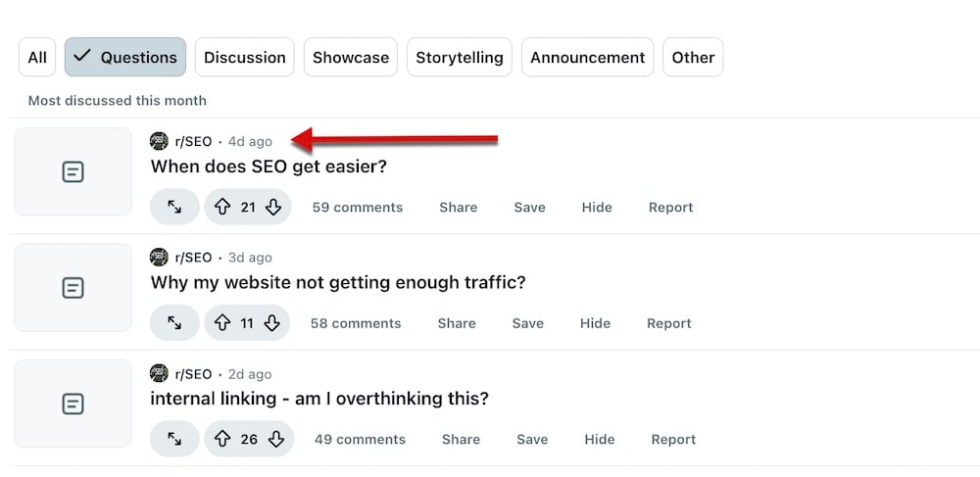
Task: Upvote the website traffic question post
Action: click(222, 323)
